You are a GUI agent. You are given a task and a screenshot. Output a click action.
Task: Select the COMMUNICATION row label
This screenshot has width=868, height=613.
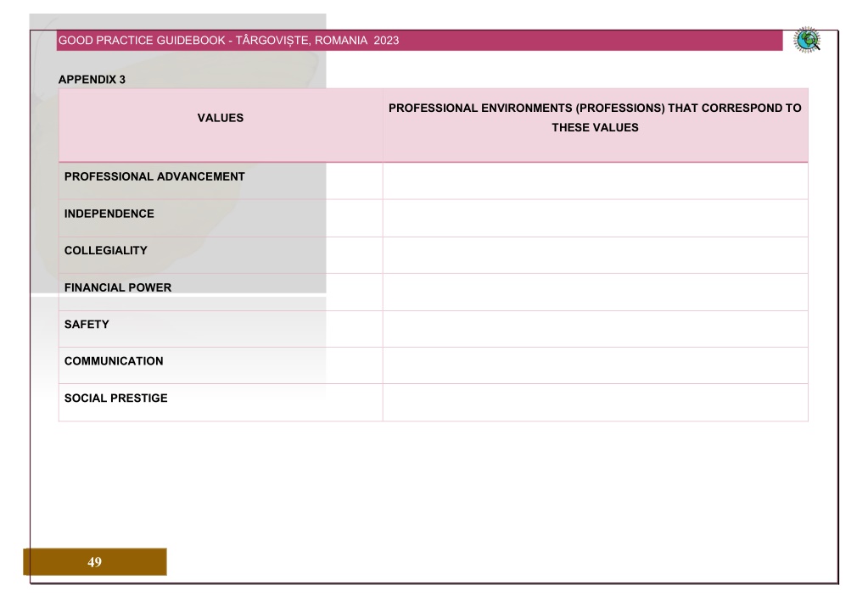[114, 361]
